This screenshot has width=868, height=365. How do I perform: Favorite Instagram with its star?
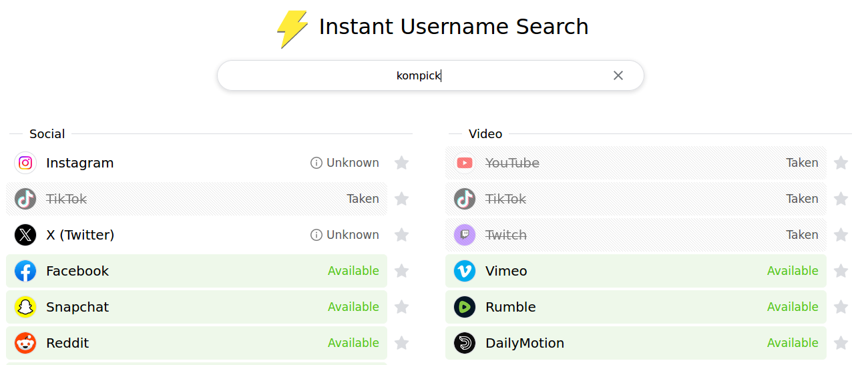click(401, 163)
